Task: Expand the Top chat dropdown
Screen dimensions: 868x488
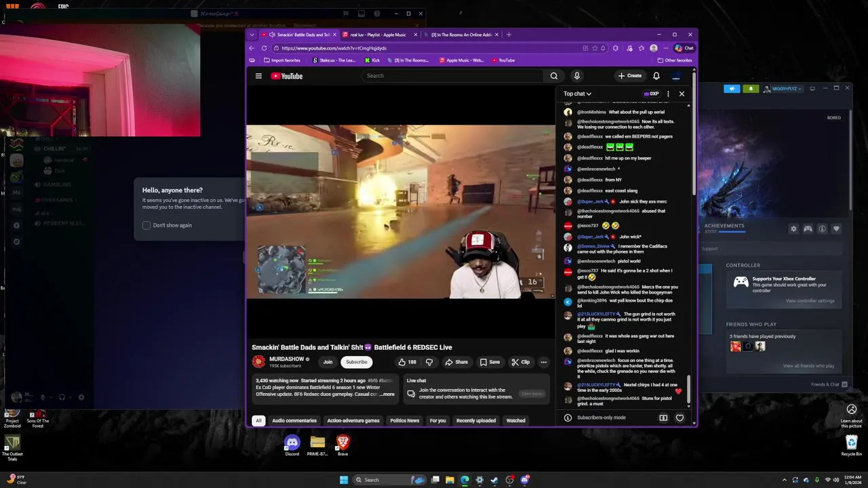Action: click(577, 94)
